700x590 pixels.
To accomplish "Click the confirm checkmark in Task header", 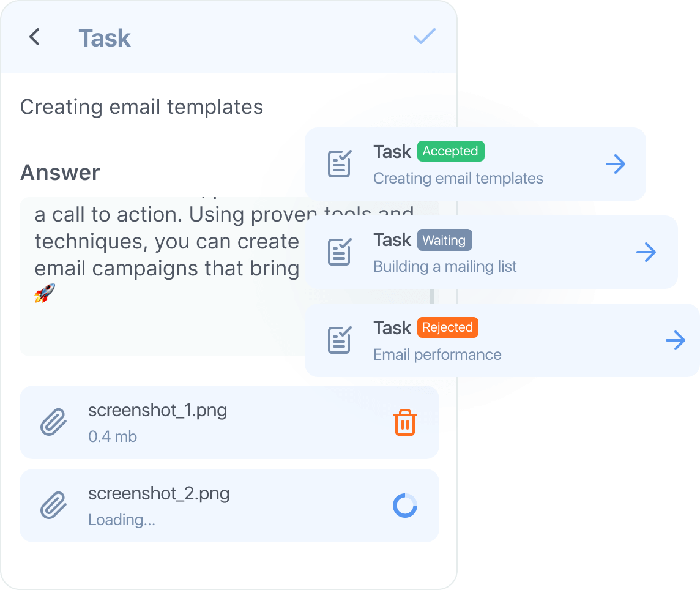I will click(424, 37).
